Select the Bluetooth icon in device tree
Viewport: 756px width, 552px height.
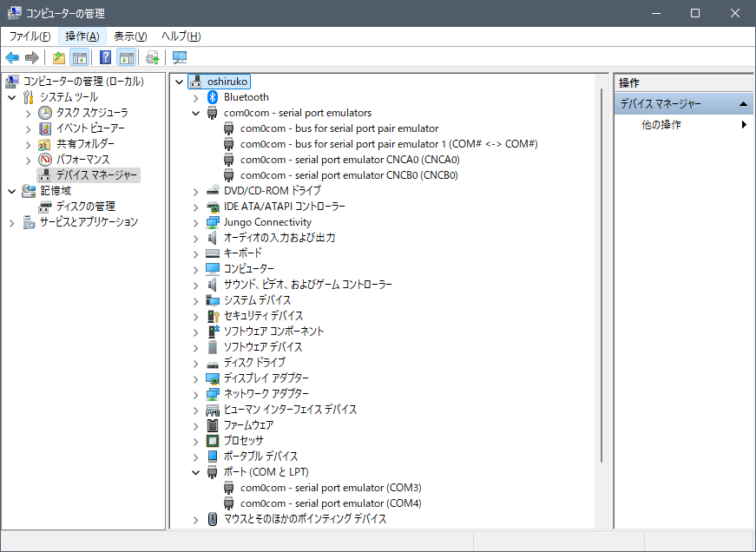point(213,97)
